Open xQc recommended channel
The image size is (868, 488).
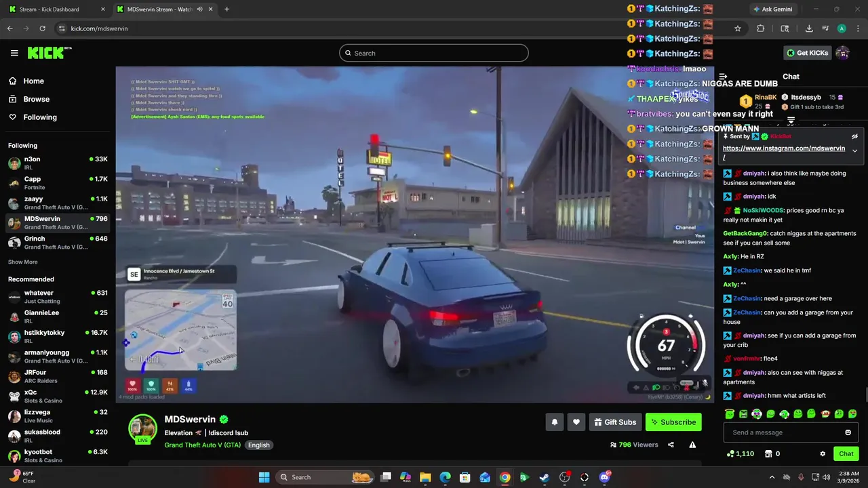click(x=58, y=396)
